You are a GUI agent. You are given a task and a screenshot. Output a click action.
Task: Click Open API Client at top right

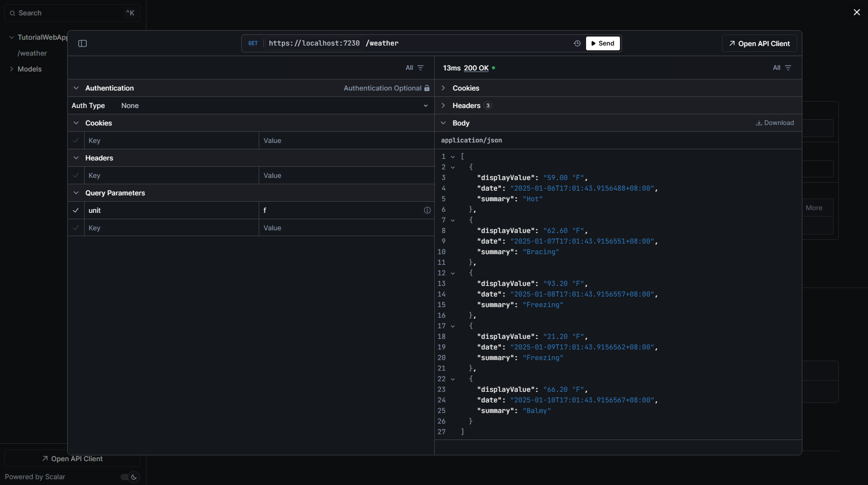point(759,43)
